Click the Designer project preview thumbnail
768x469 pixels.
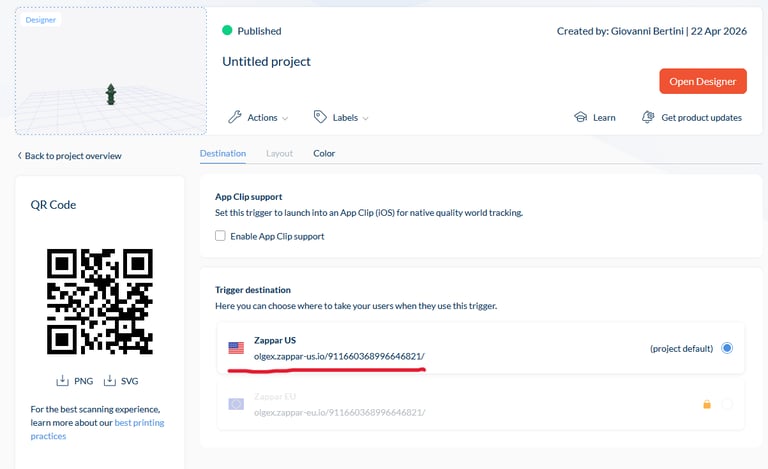click(x=111, y=71)
